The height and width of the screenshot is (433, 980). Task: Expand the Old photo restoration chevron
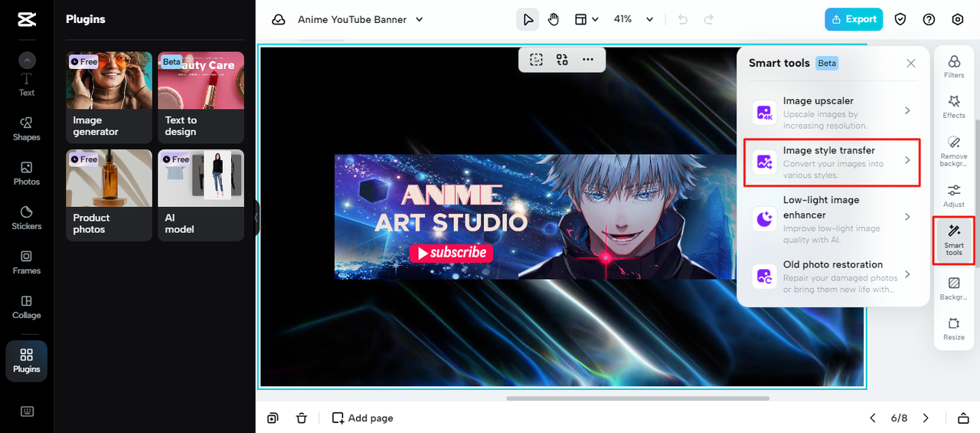(907, 274)
